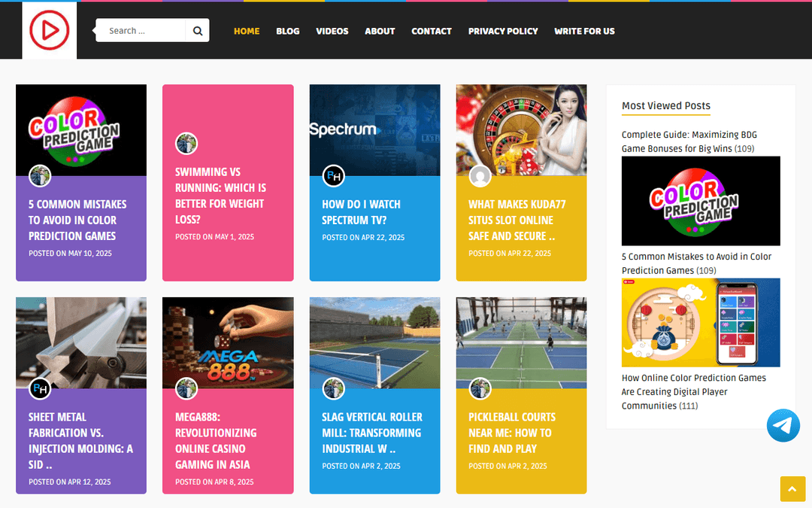
Task: Click author avatar on Color Prediction Games card
Action: click(x=40, y=175)
